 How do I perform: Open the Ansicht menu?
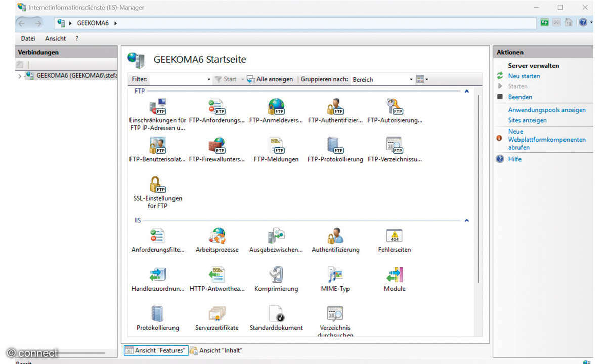(x=55, y=38)
